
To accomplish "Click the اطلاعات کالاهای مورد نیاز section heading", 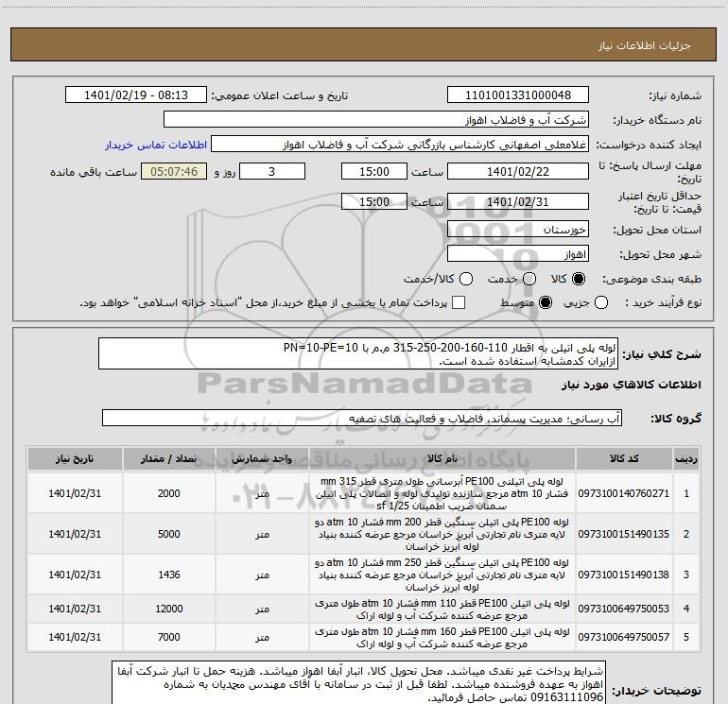I will (632, 385).
